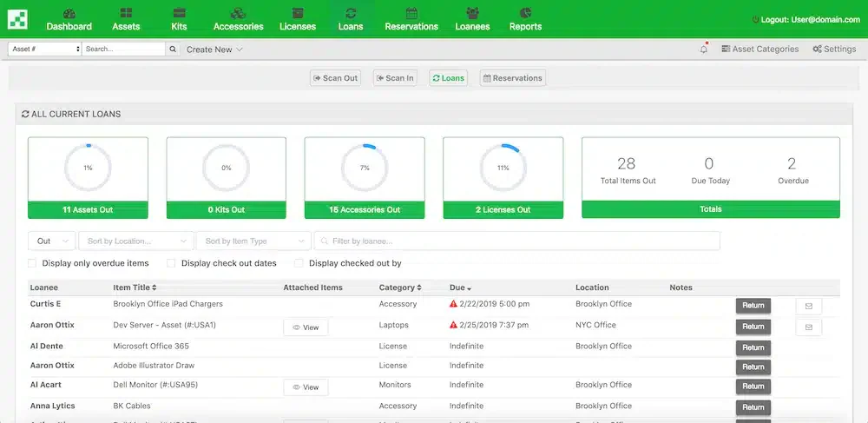The image size is (868, 423).
Task: Click the Scan Out button
Action: click(x=335, y=78)
